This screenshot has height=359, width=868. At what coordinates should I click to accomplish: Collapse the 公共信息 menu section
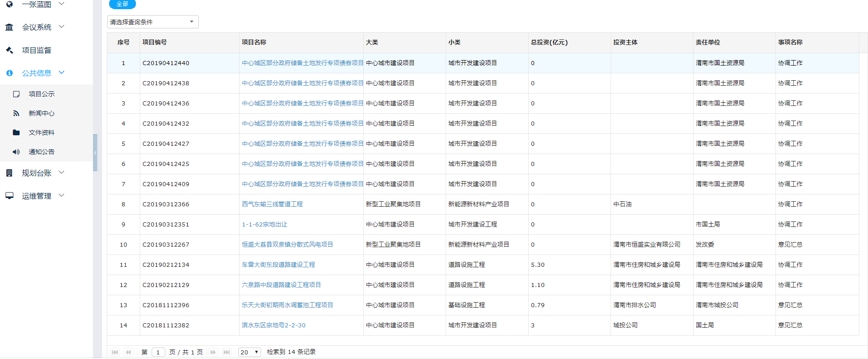[62, 72]
